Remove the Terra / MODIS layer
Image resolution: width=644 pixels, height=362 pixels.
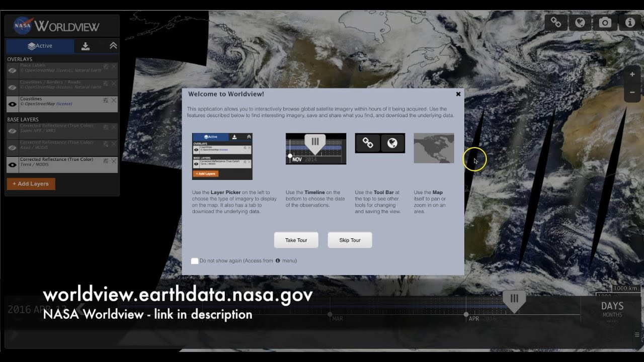114,161
